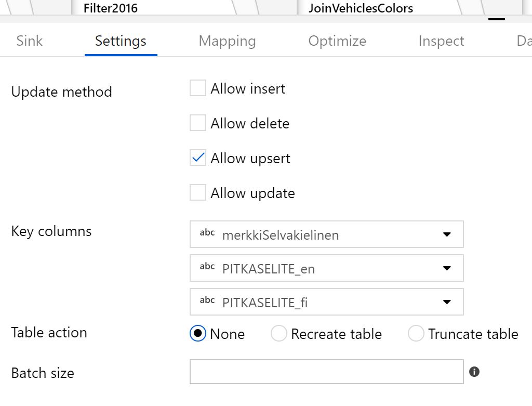Go to the Optimize tab
This screenshot has height=406, width=532.
(337, 41)
